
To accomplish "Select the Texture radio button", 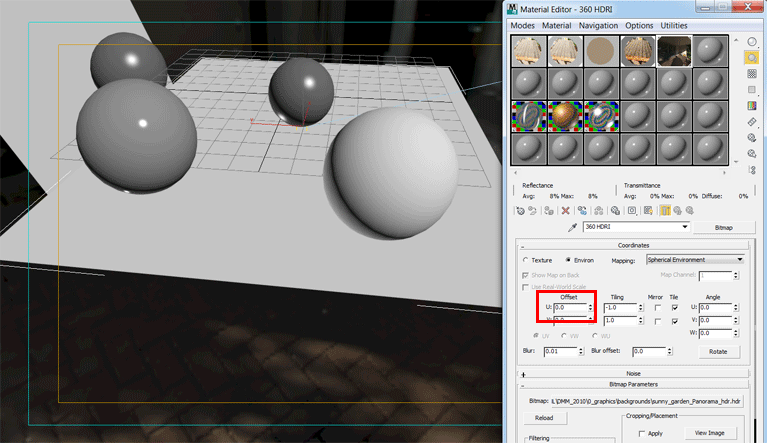I will (x=526, y=260).
